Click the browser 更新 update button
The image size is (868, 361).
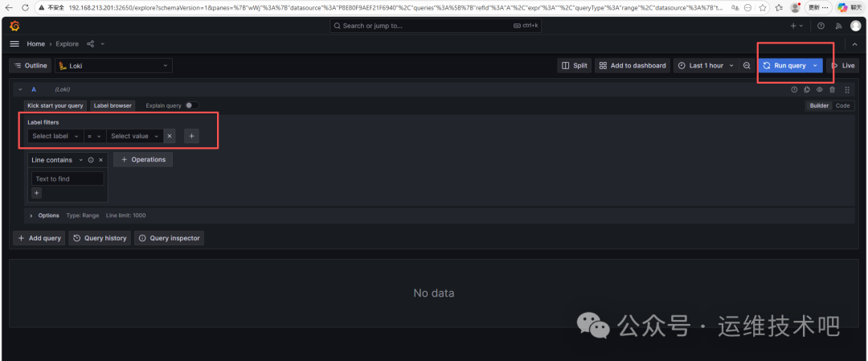point(817,8)
